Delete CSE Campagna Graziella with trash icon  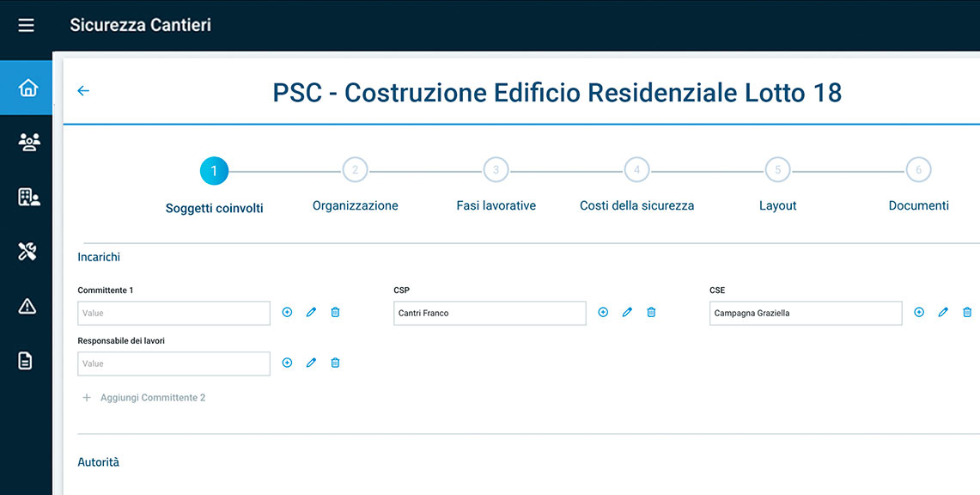[967, 312]
